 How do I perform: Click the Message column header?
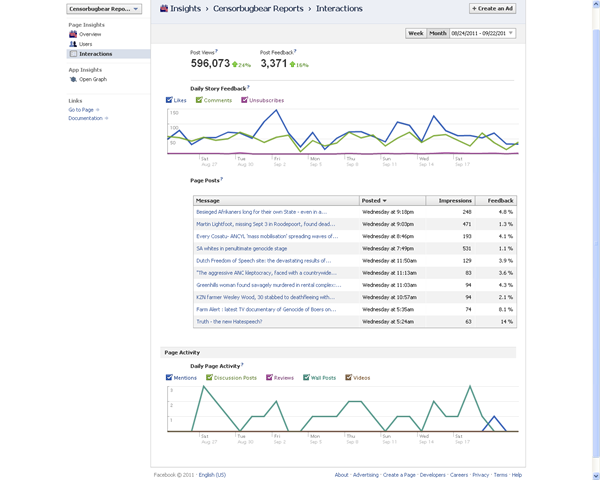[276, 201]
